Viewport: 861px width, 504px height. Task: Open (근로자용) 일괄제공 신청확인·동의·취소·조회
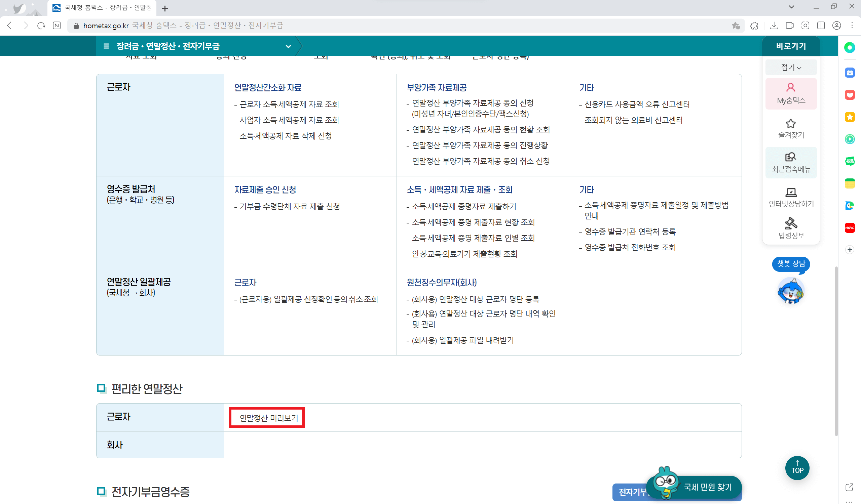tap(308, 299)
